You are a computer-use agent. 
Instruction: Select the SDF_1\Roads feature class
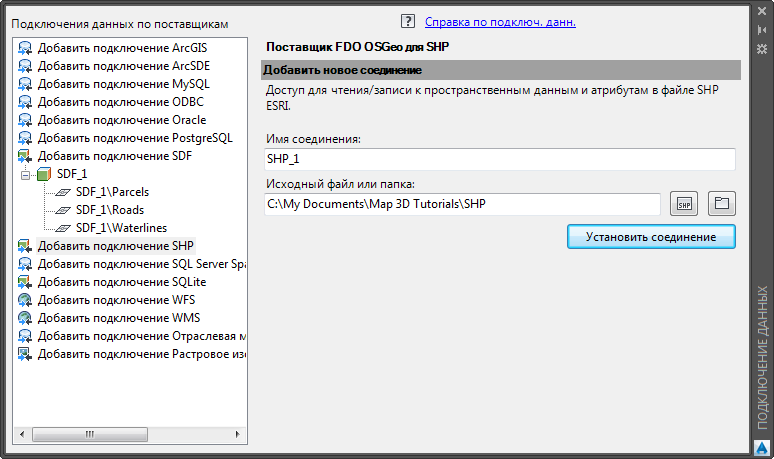point(108,210)
